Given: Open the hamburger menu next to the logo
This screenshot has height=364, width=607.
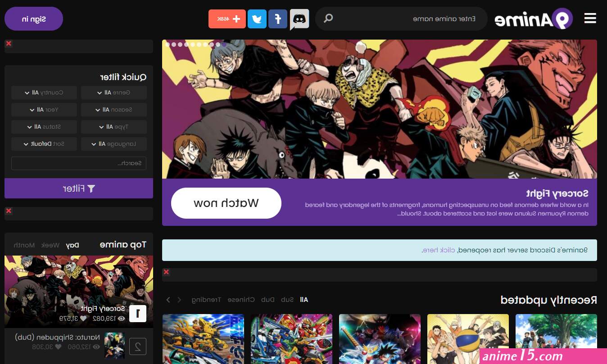Looking at the screenshot, I should [590, 18].
